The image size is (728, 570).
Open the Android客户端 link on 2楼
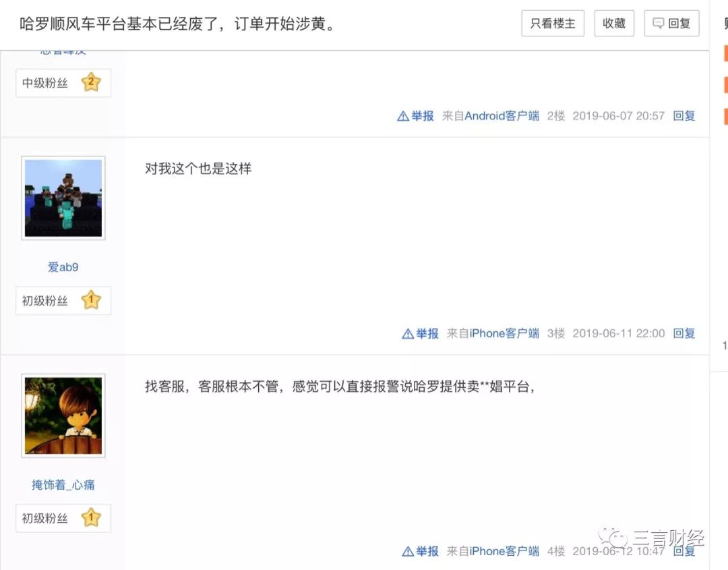(502, 115)
